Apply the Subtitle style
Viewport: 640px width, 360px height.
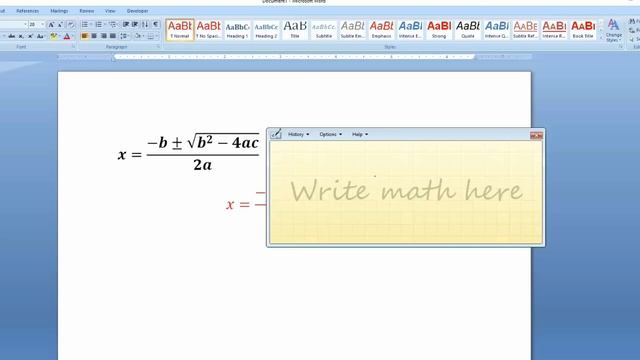[324, 30]
